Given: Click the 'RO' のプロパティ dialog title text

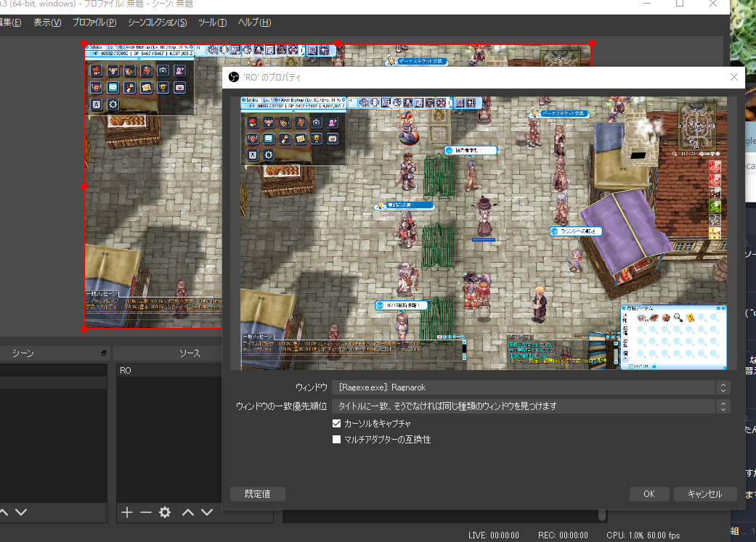Looking at the screenshot, I should point(272,77).
